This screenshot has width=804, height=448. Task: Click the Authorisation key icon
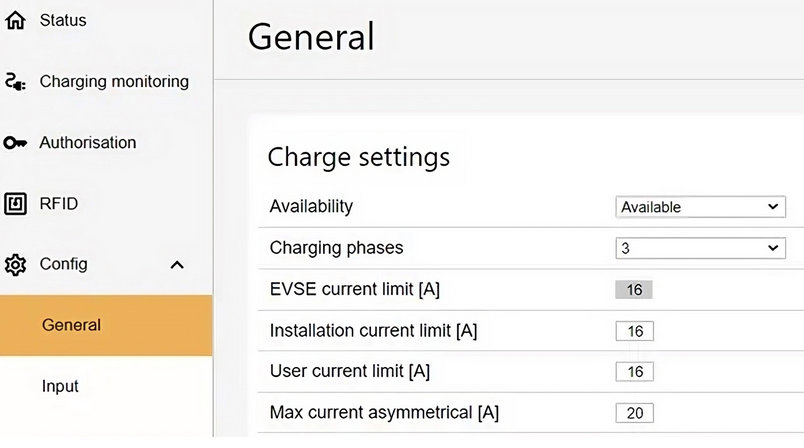(15, 143)
